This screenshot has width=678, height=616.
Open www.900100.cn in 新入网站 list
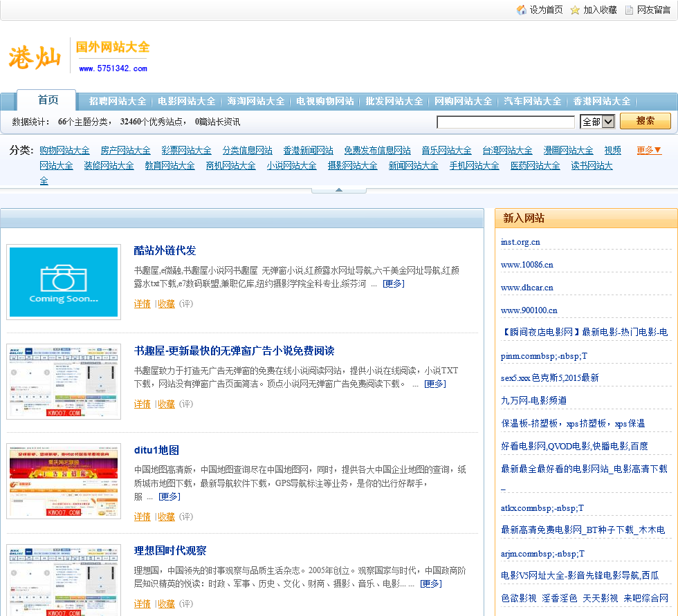(529, 310)
